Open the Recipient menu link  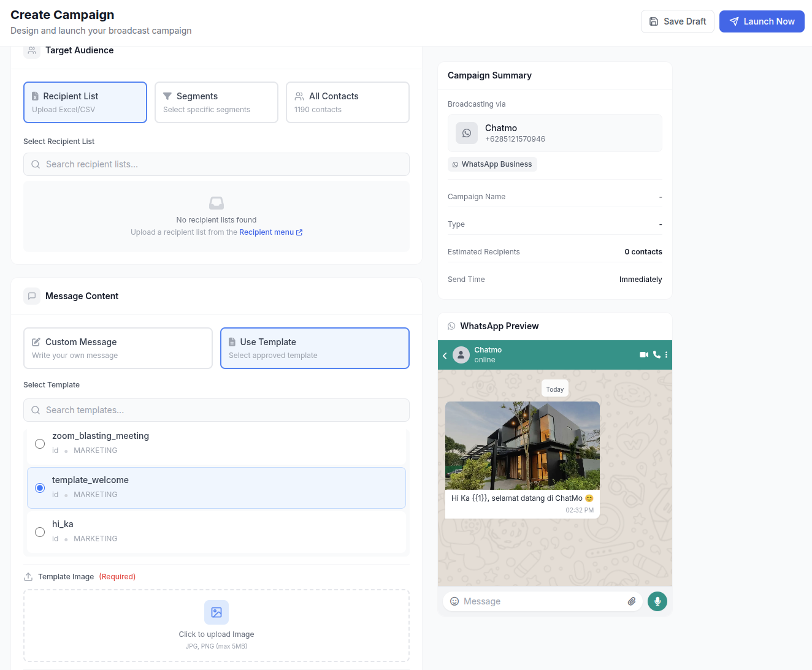[271, 232]
